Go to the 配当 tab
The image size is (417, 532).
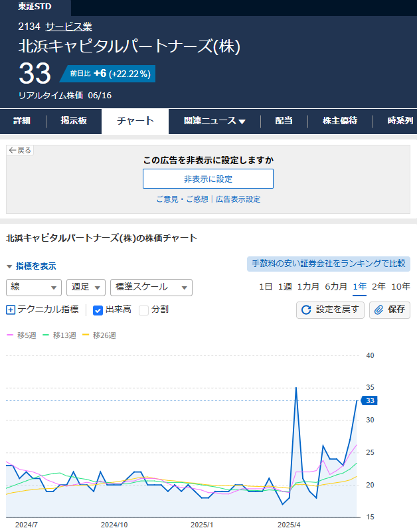[x=284, y=121]
